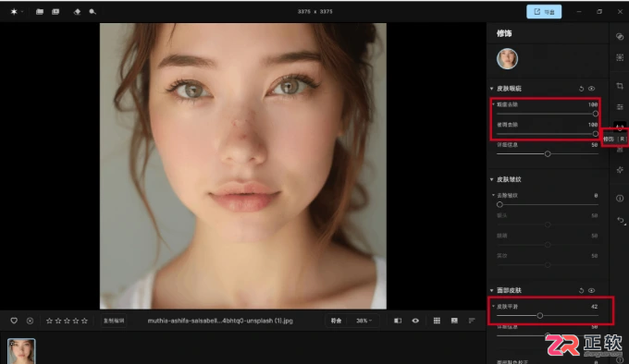629x364 pixels.
Task: Open the sparkle effects tool in right sidebar
Action: click(x=620, y=170)
